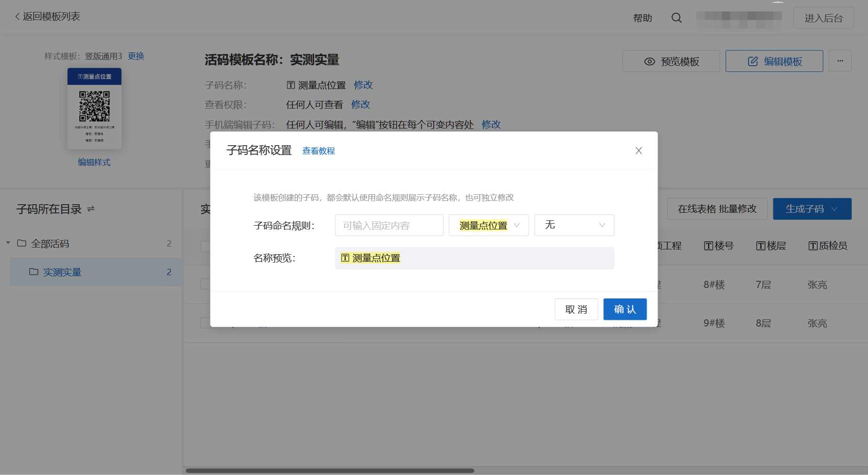Toggle the select-all checkbox in the table header
Viewport: 868px width, 475px height.
click(205, 246)
